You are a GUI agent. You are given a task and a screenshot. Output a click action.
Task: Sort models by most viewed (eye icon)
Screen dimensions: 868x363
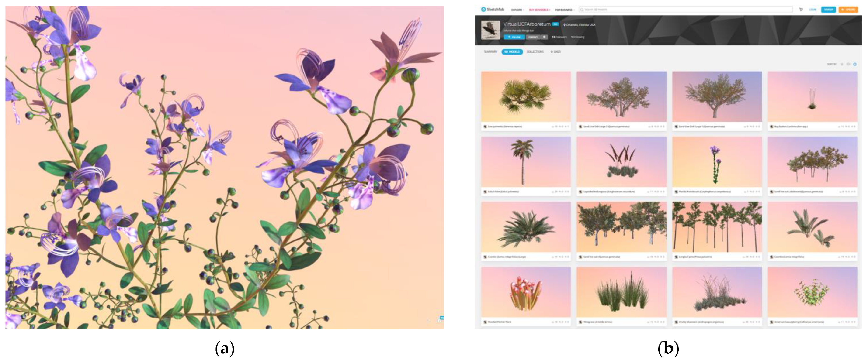pos(848,64)
